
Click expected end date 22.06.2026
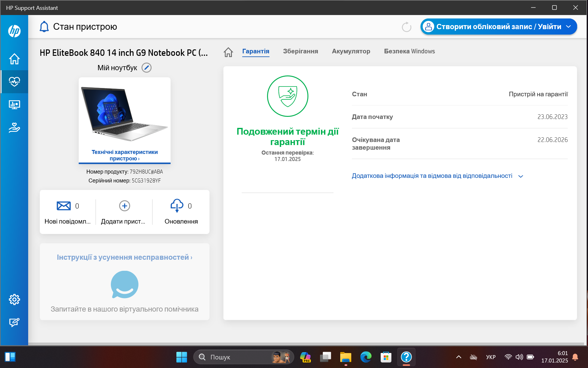coord(552,140)
